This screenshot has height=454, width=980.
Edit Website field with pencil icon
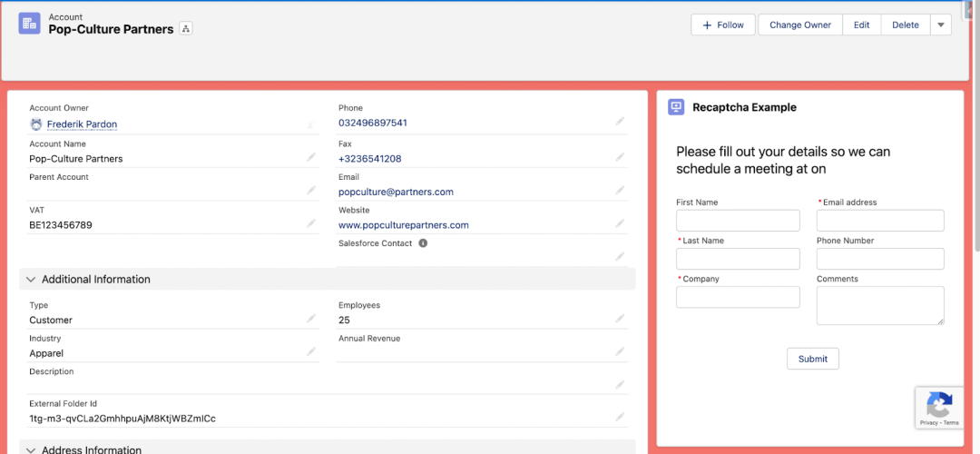[620, 223]
